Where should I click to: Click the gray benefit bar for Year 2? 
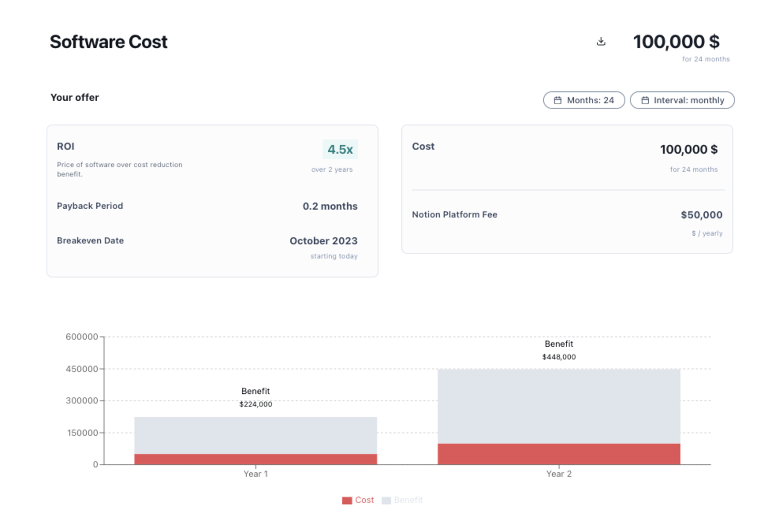point(559,406)
